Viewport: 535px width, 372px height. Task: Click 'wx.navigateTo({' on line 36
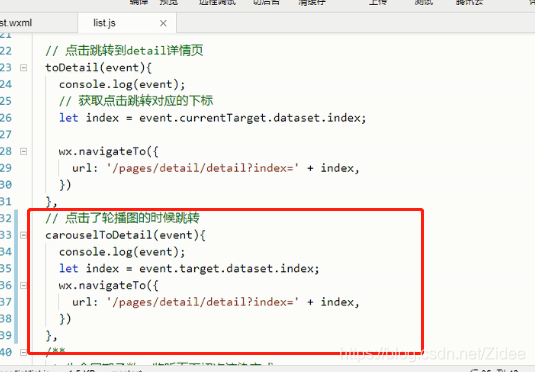(x=109, y=285)
